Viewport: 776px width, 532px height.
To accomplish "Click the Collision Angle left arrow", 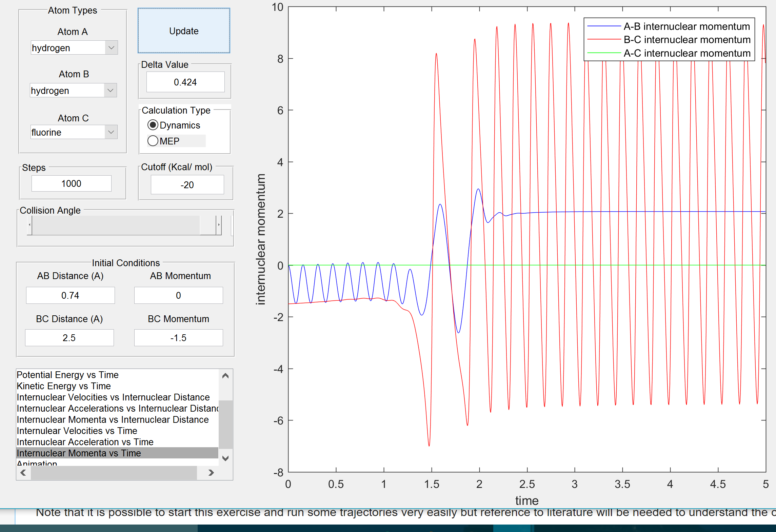I will [30, 225].
